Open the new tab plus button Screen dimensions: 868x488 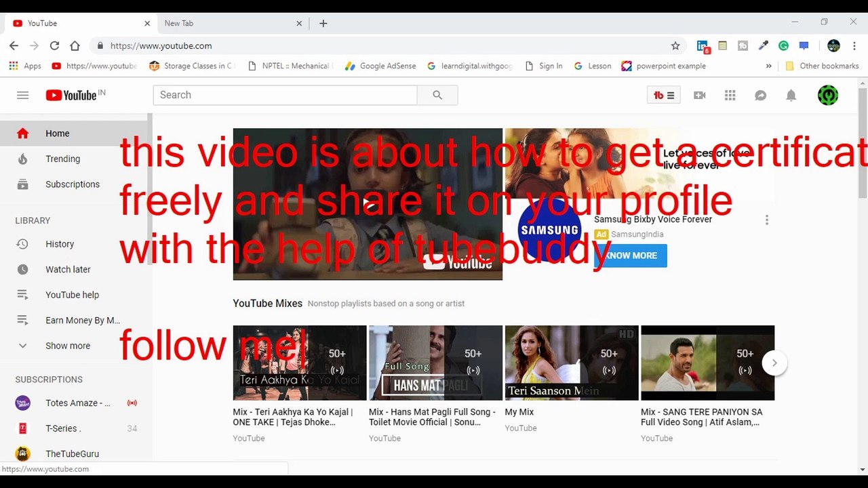pos(323,23)
